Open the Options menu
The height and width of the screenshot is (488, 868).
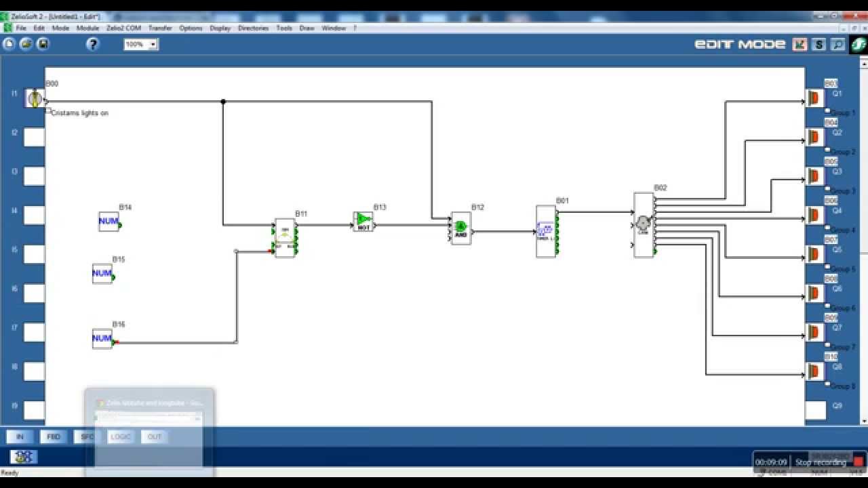191,28
